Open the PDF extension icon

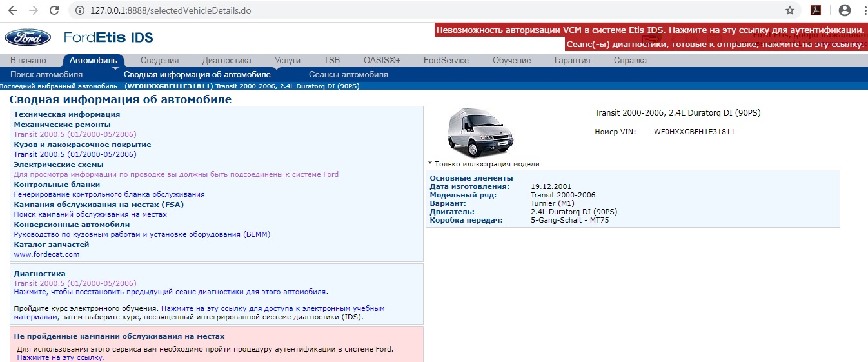[x=815, y=10]
